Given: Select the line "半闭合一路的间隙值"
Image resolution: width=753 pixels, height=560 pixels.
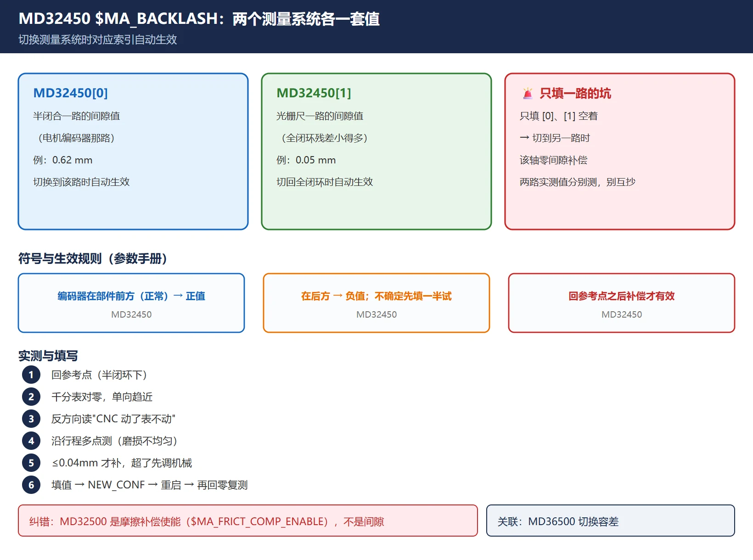Looking at the screenshot, I should coord(77,116).
